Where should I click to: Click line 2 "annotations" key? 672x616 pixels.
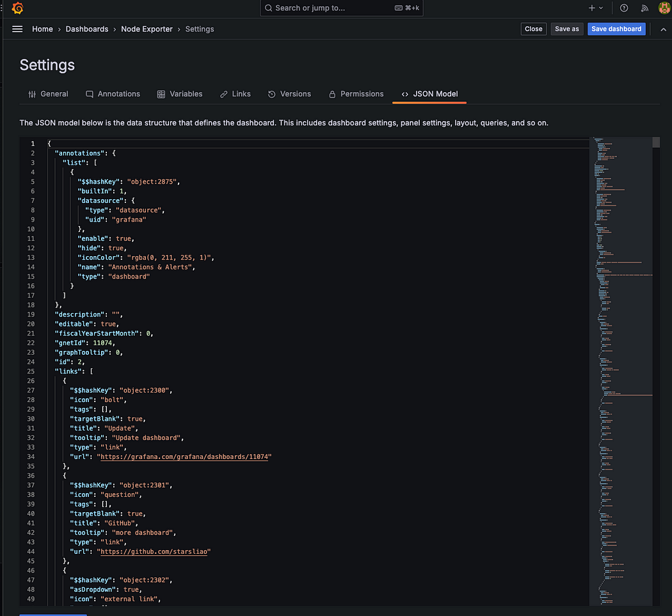(79, 154)
